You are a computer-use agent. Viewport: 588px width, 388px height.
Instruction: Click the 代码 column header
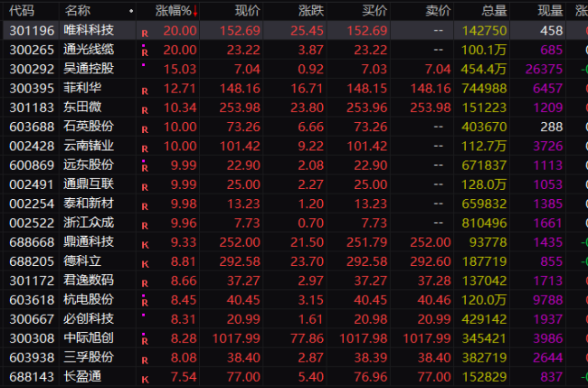[x=22, y=11]
